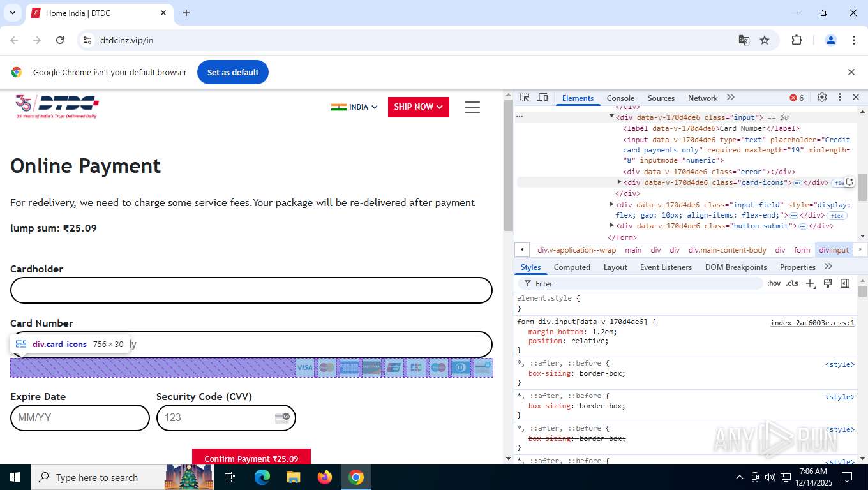This screenshot has height=490, width=868.
Task: Open index-2ac6003e.css:1 source link
Action: pos(812,323)
